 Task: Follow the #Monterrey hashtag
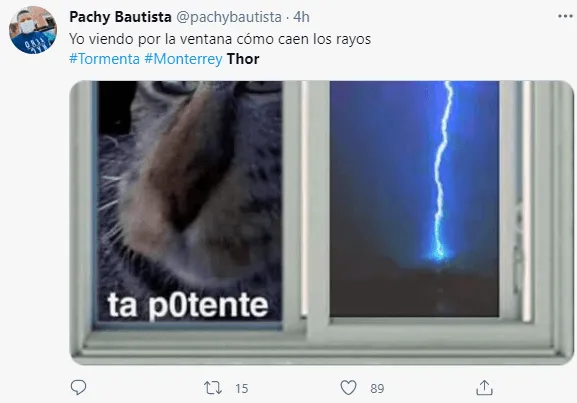click(183, 59)
